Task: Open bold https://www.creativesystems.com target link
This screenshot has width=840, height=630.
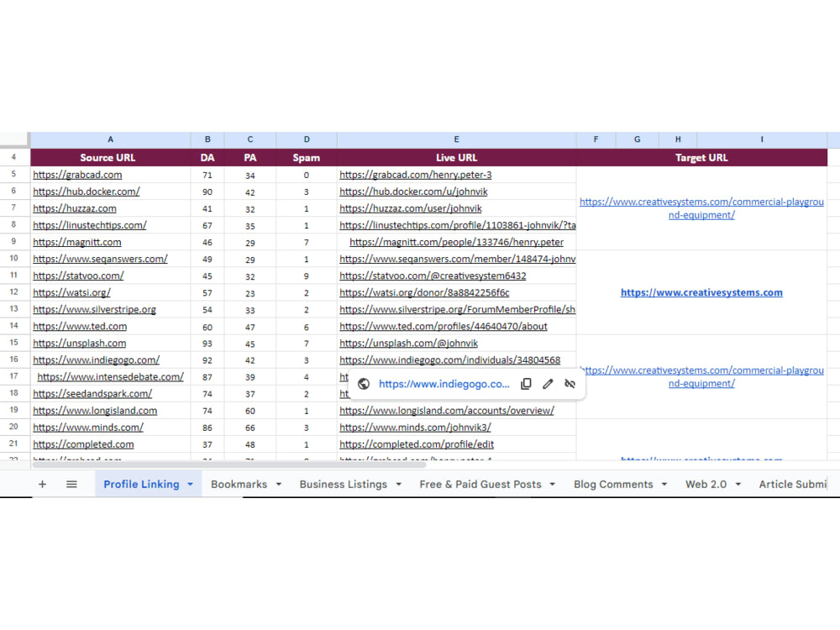Action: pos(701,292)
